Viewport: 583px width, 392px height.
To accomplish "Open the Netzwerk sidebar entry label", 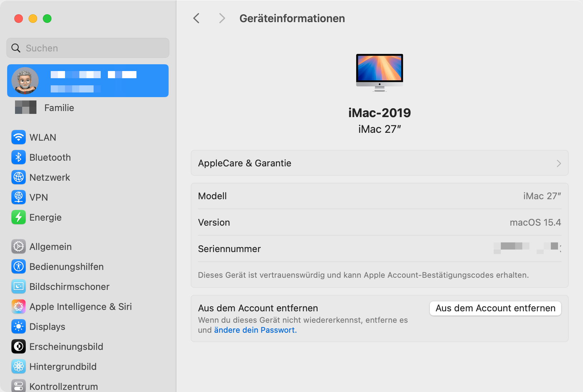I will (50, 177).
